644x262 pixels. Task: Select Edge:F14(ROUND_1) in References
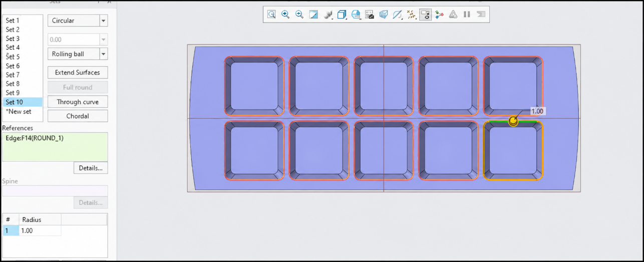coord(35,138)
